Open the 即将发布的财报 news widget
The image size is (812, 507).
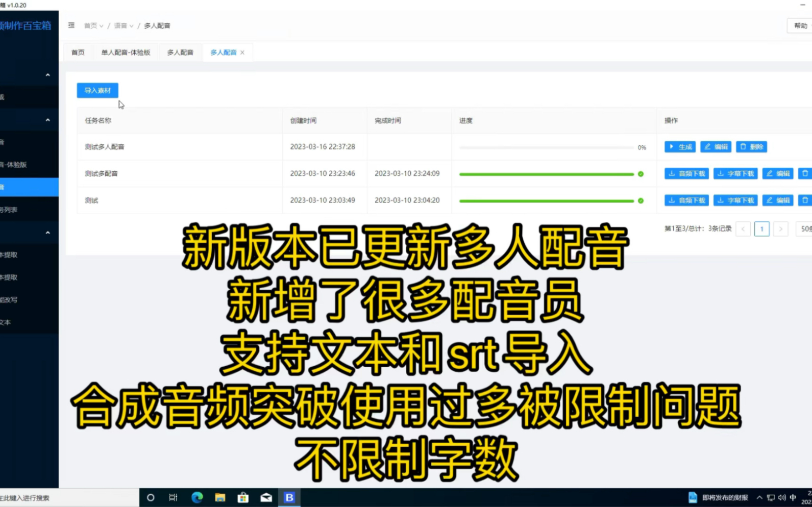click(x=718, y=497)
